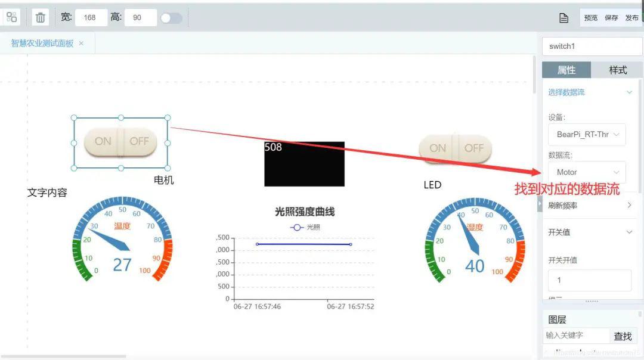Image resolution: width=644 pixels, height=360 pixels.
Task: Click the component layout icon in toolbar
Action: (x=11, y=17)
